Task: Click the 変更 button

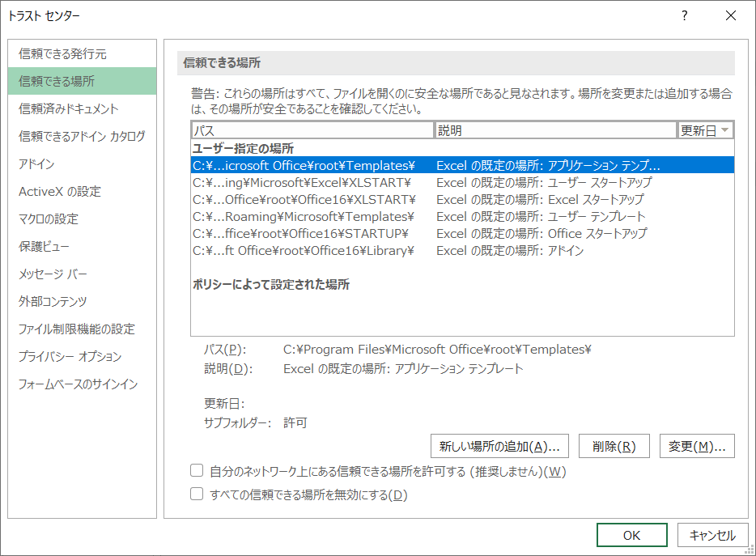Action: pos(697,446)
